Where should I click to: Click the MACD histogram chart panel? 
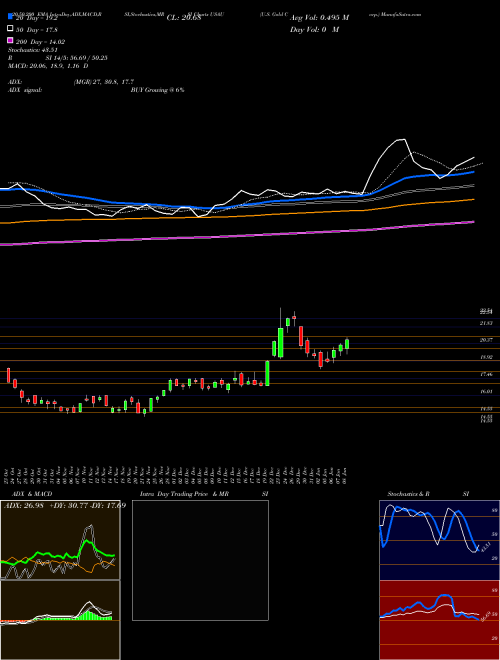coord(60,620)
